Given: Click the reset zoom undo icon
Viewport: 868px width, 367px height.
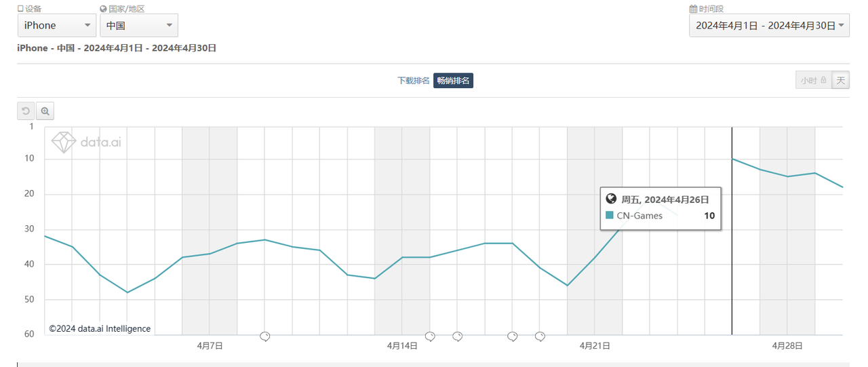Looking at the screenshot, I should click(x=26, y=111).
